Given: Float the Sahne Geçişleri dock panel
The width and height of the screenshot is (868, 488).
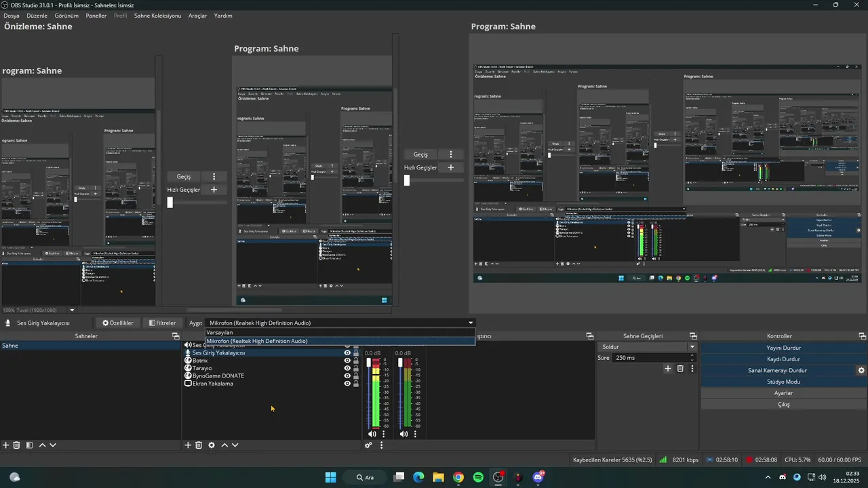Looking at the screenshot, I should pyautogui.click(x=693, y=336).
